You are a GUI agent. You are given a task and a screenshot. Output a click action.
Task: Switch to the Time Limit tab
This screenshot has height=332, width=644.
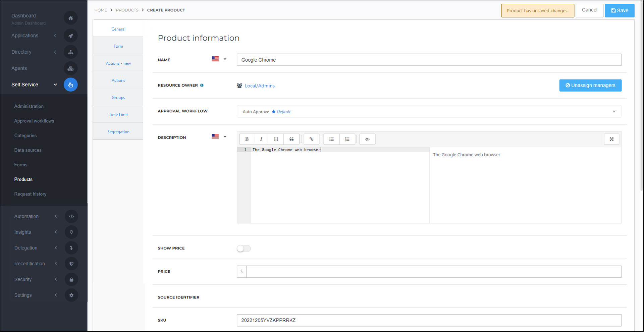(x=118, y=115)
